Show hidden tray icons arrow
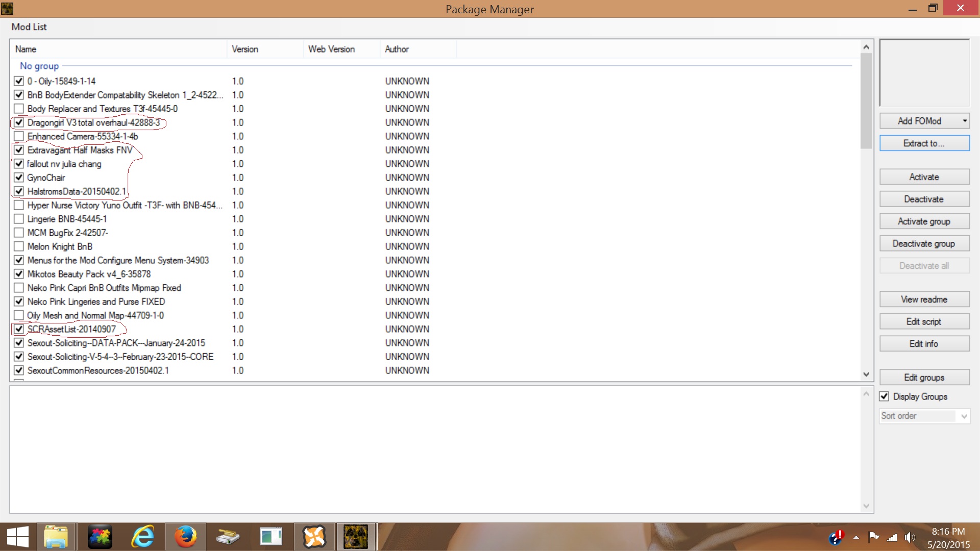Viewport: 980px width, 551px height. click(856, 537)
